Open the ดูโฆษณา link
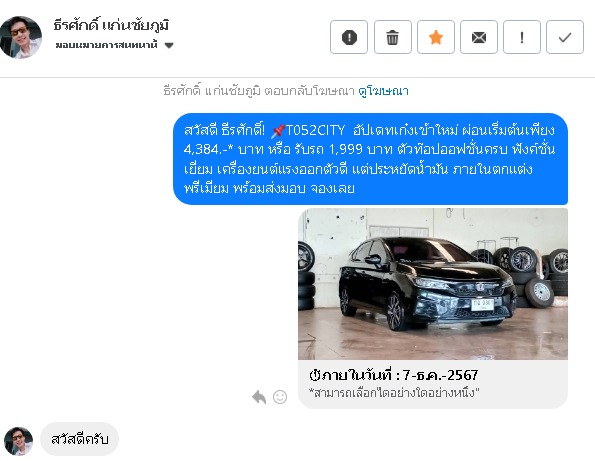Viewport: 595px width, 461px height. coord(383,91)
